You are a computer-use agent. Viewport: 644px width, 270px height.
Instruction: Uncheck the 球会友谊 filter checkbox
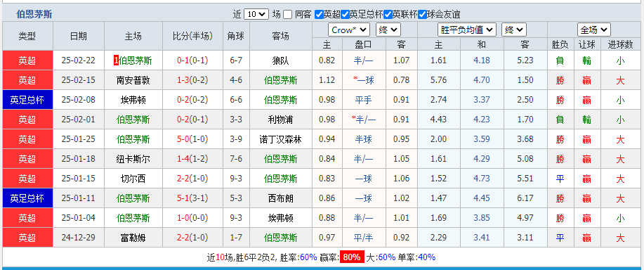point(422,14)
